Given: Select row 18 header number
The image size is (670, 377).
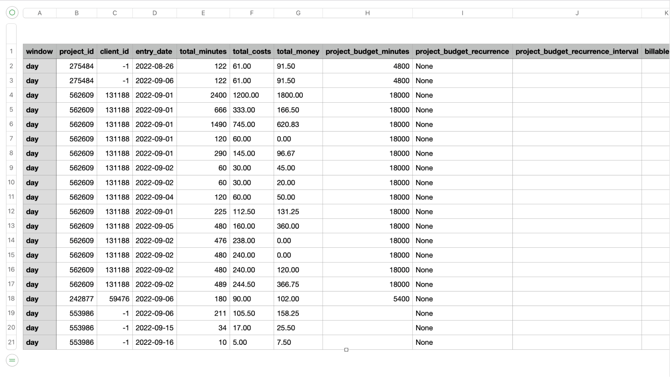Looking at the screenshot, I should 12,299.
